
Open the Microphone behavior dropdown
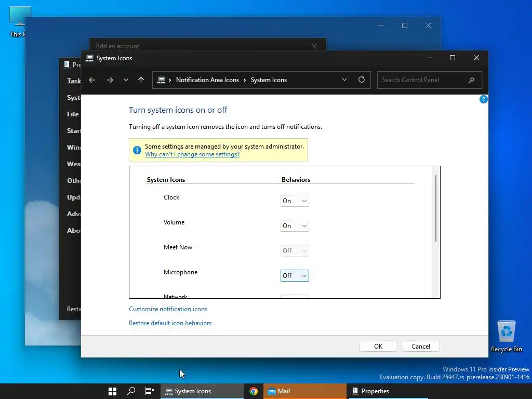tap(295, 276)
